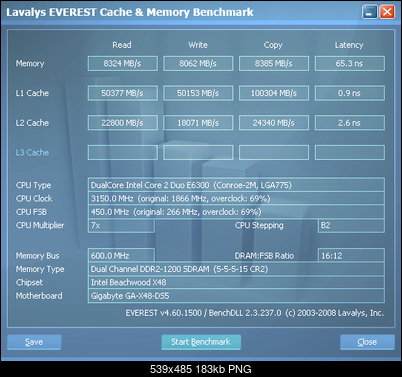Click the CPU Clock field 3150.0 MHz
Image resolution: width=402 pixels, height=377 pixels.
(236, 198)
